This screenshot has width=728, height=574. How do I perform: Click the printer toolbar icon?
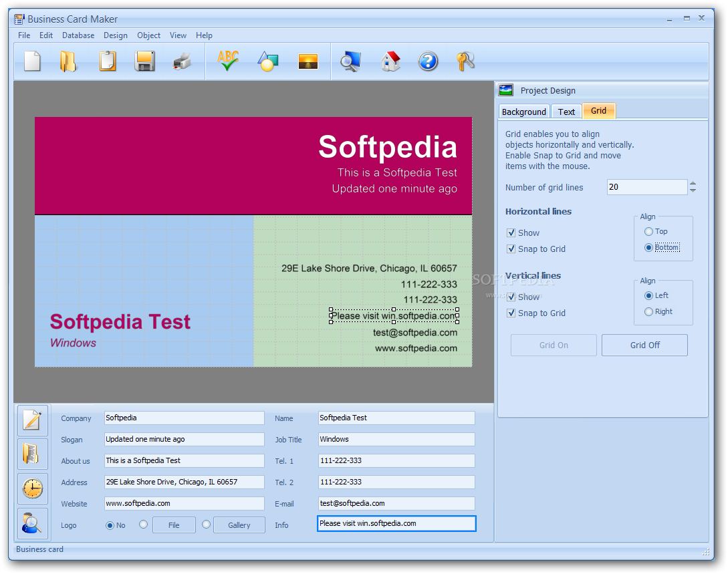click(x=182, y=61)
